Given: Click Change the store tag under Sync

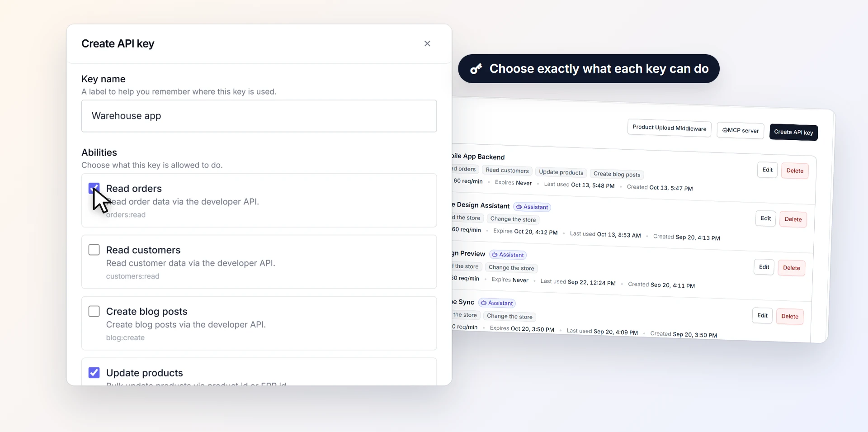Looking at the screenshot, I should pos(509,316).
